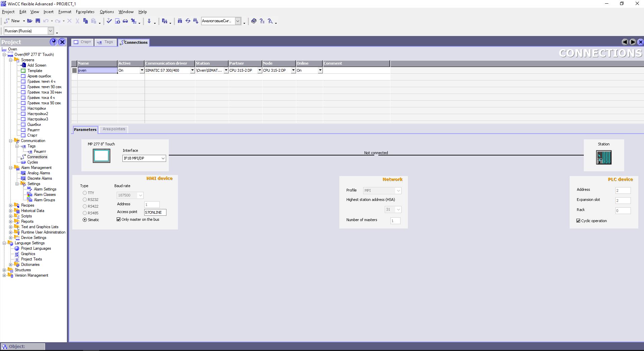Click the Save project toolbar icon
The width and height of the screenshot is (644, 351).
[x=38, y=21]
